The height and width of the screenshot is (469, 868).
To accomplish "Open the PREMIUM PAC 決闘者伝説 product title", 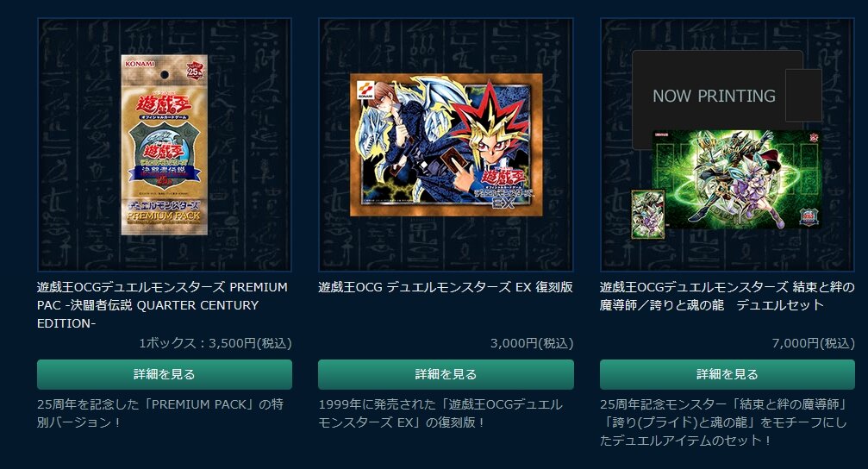I will pos(162,305).
